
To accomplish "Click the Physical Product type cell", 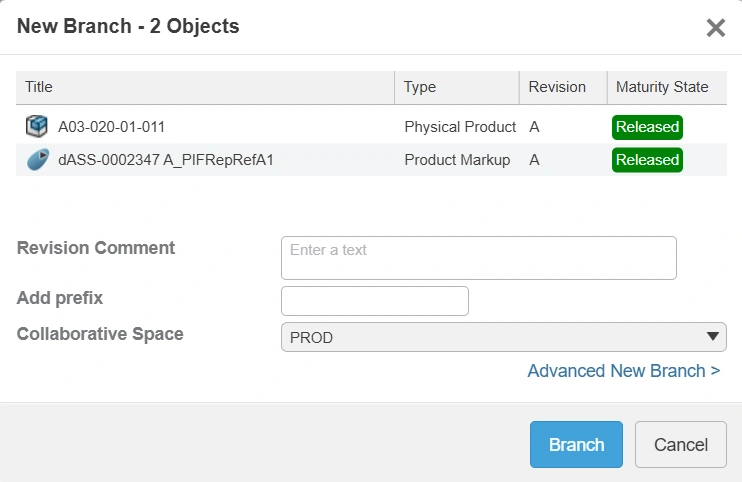I will coord(459,127).
